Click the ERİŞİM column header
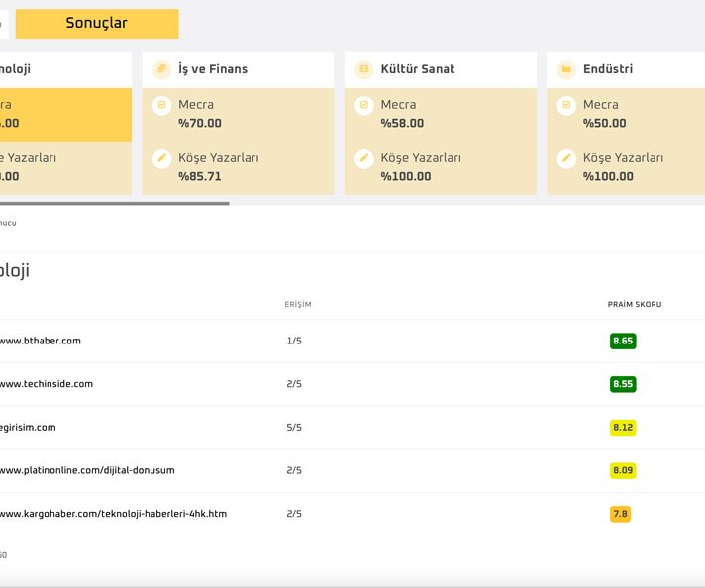The height and width of the screenshot is (588, 705). pyautogui.click(x=298, y=304)
